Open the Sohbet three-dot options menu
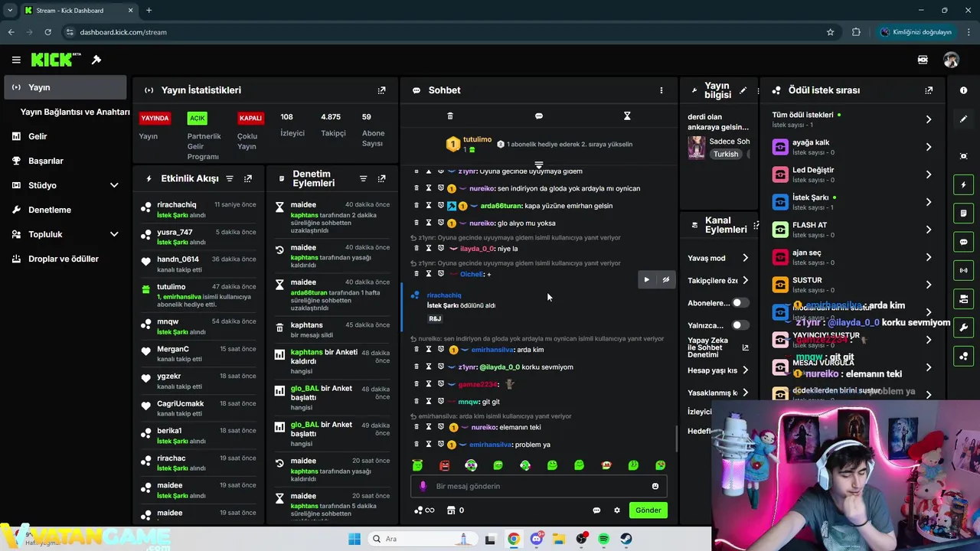This screenshot has width=980, height=551. 661,90
